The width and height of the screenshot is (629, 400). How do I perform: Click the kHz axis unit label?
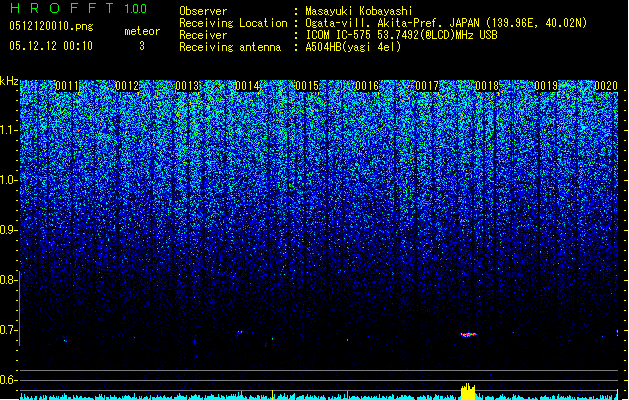click(9, 81)
